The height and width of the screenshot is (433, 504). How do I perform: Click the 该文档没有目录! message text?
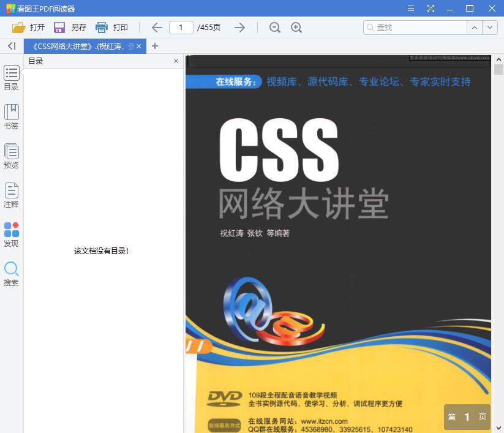(101, 251)
